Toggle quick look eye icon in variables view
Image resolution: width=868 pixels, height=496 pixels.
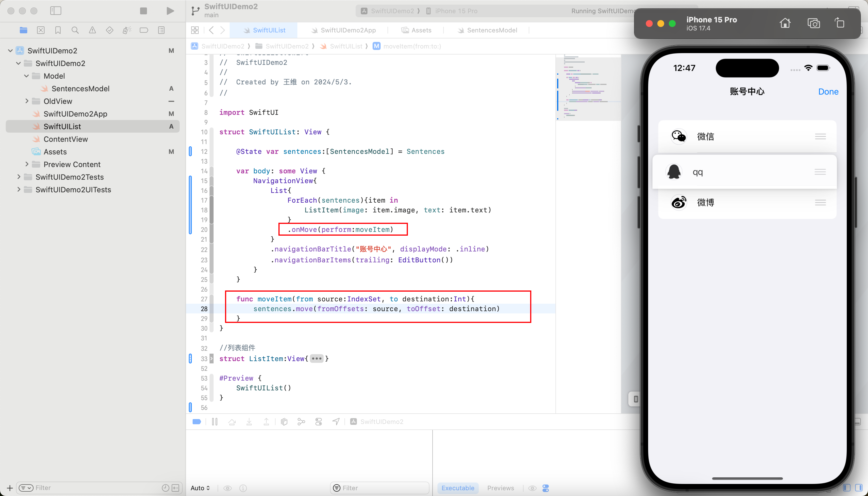tap(228, 488)
